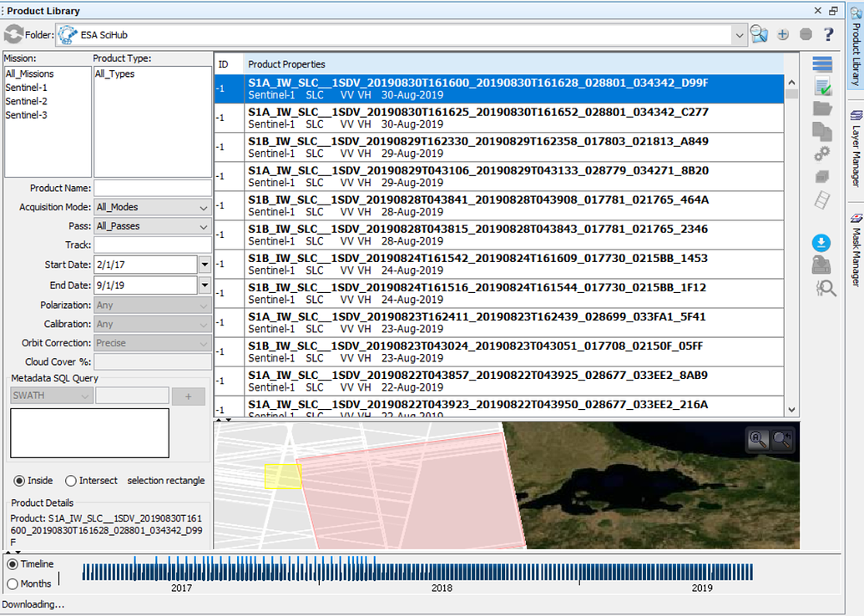Click the blue download product icon
The image size is (864, 616).
(x=821, y=243)
